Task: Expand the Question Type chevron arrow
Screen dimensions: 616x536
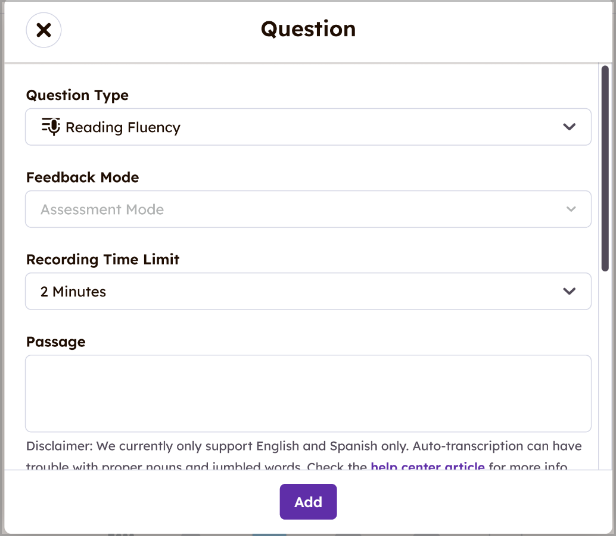Action: [x=569, y=127]
